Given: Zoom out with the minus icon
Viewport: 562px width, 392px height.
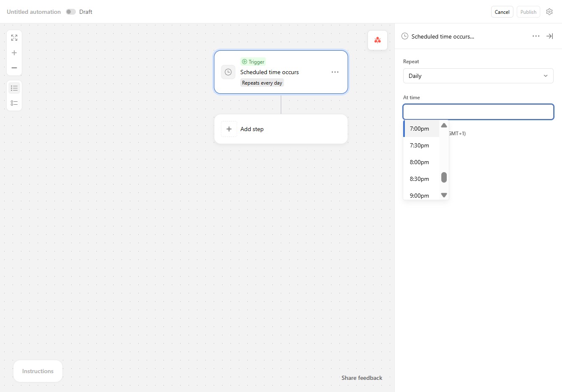Looking at the screenshot, I should pyautogui.click(x=14, y=68).
